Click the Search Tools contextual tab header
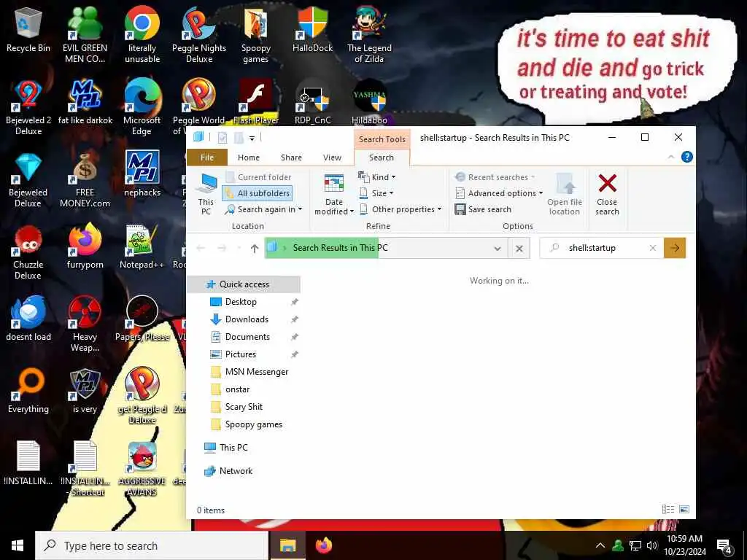 (x=382, y=139)
